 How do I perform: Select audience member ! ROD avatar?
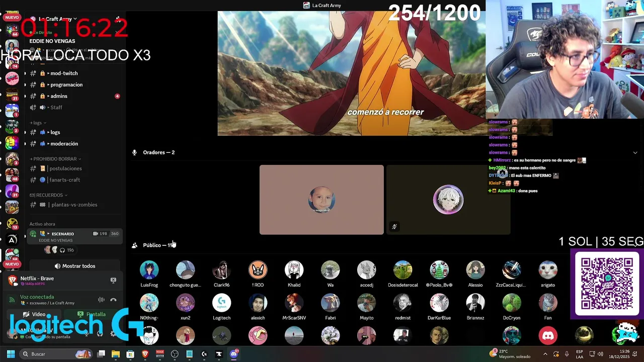pyautogui.click(x=258, y=270)
